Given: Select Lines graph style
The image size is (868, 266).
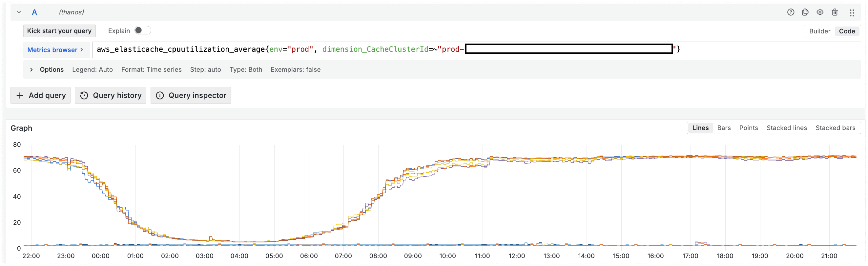Looking at the screenshot, I should [x=700, y=128].
